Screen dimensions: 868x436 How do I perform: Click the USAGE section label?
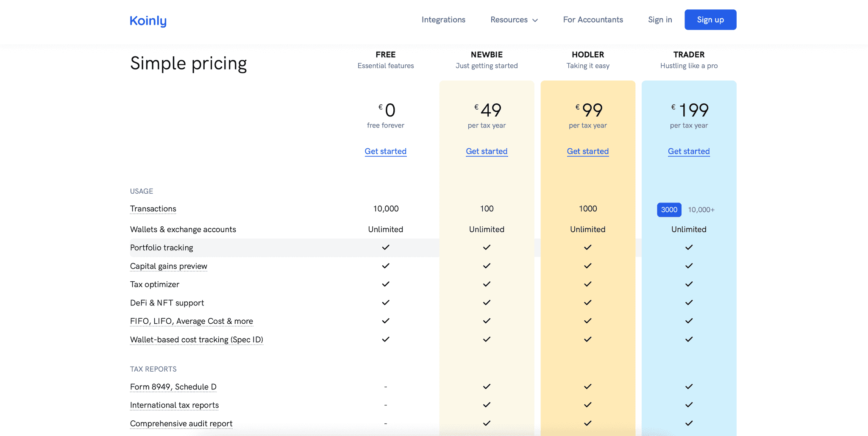pos(142,191)
